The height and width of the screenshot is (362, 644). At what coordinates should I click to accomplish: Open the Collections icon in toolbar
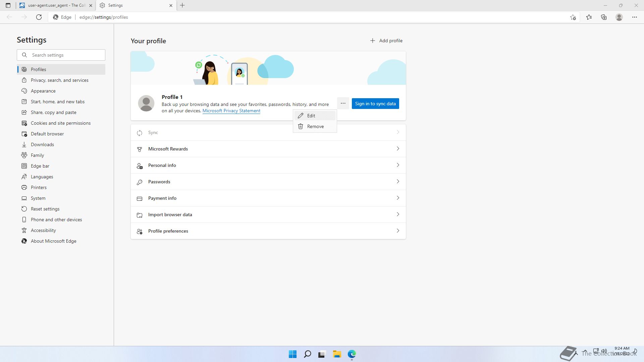(x=604, y=17)
